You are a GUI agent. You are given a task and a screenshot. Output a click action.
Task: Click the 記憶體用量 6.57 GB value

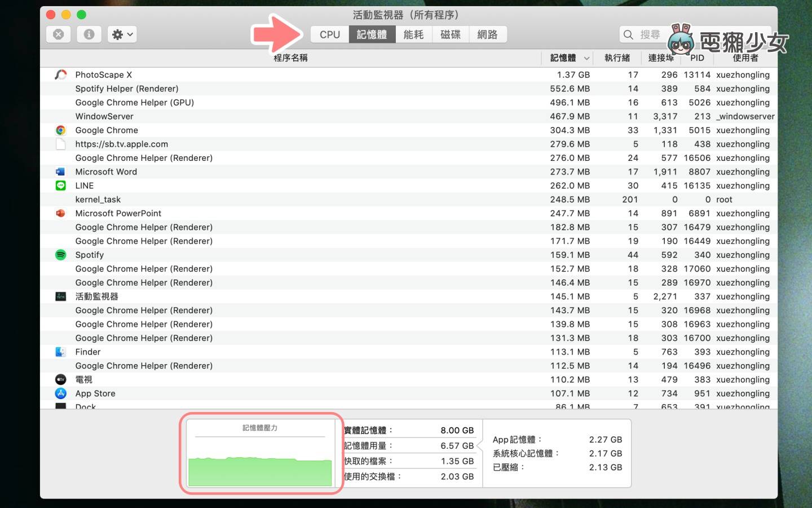coord(457,446)
